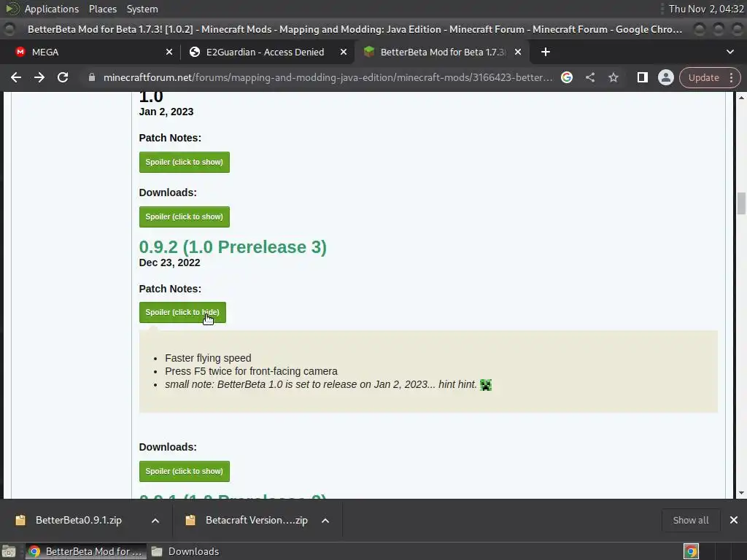The image size is (747, 560).
Task: Open a new browser tab
Action: pyautogui.click(x=546, y=52)
